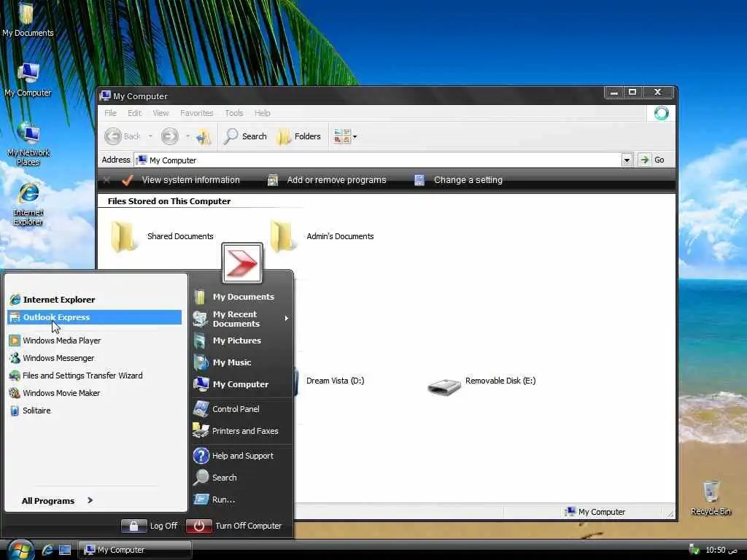Select the Shared Documents folder

click(162, 236)
